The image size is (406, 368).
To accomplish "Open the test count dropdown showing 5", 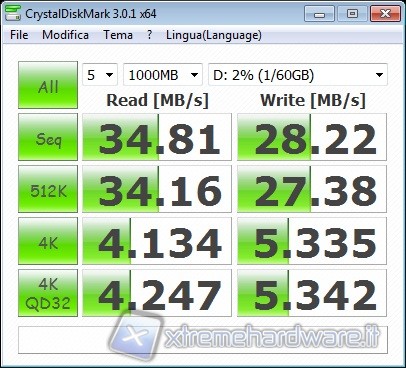I will [100, 75].
